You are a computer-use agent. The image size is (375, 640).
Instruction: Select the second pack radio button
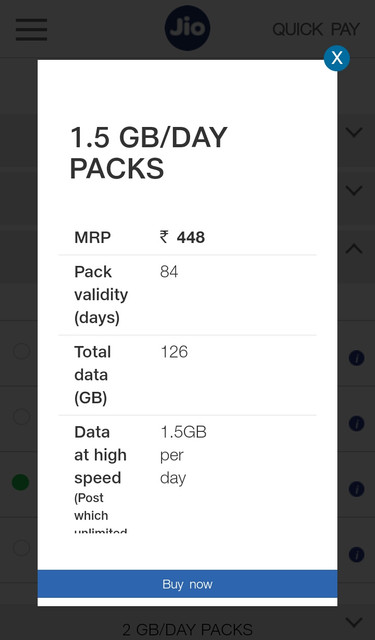[x=21, y=417]
